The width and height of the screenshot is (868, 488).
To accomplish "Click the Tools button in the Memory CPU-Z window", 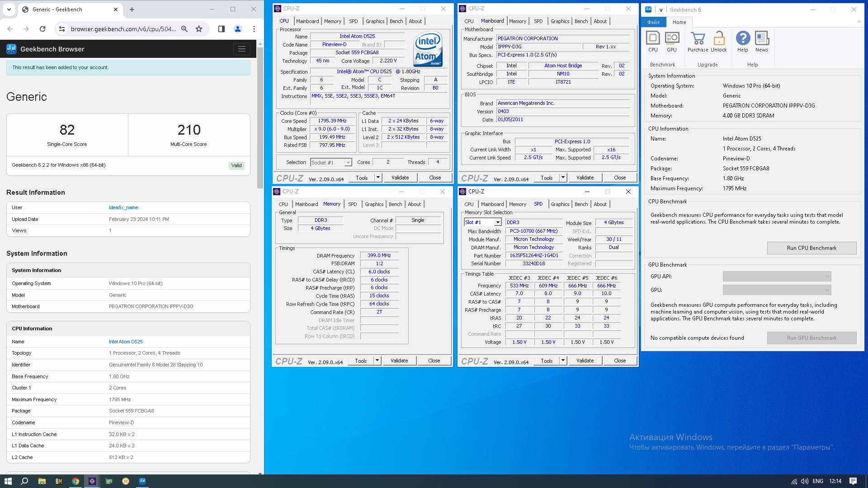I will coord(361,361).
